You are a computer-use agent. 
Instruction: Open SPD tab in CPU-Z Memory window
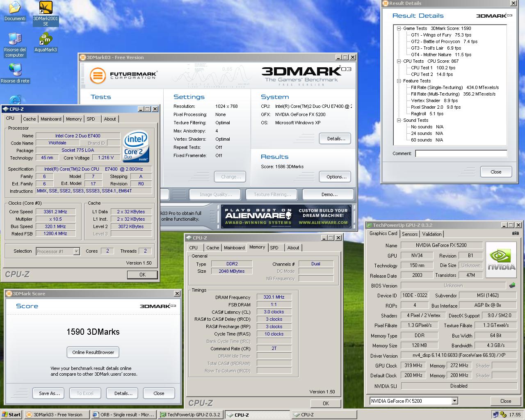(274, 248)
